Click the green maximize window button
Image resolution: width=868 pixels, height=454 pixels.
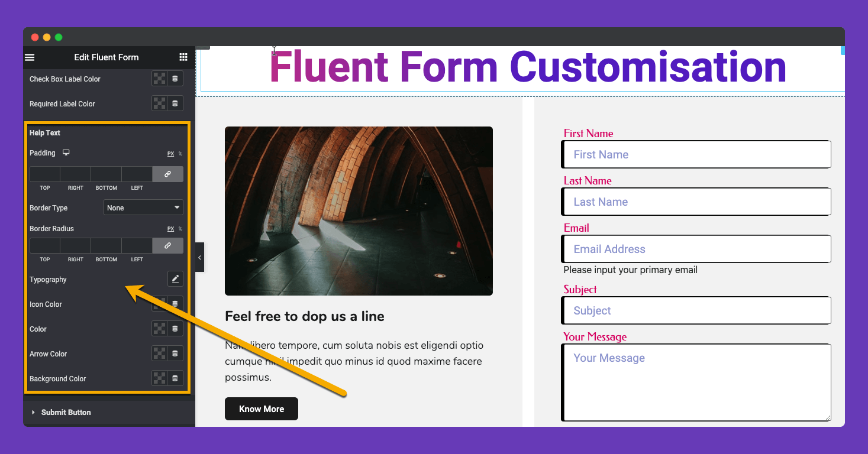[59, 37]
